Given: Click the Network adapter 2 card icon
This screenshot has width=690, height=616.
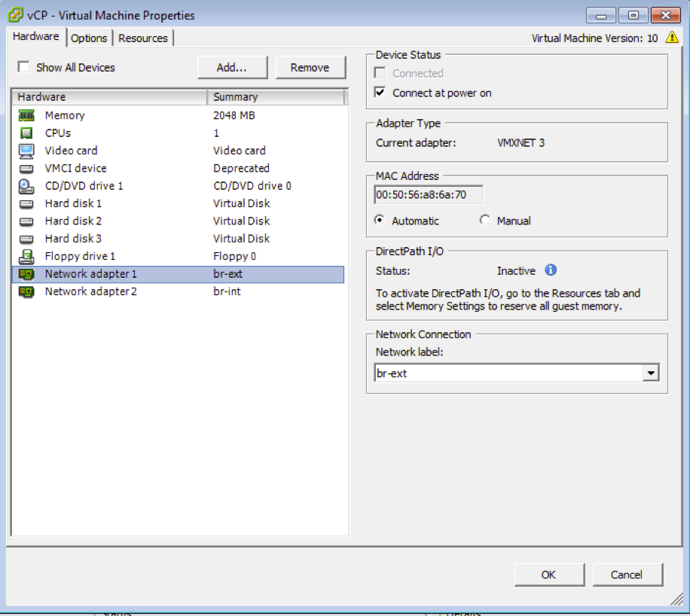Looking at the screenshot, I should pyautogui.click(x=26, y=291).
